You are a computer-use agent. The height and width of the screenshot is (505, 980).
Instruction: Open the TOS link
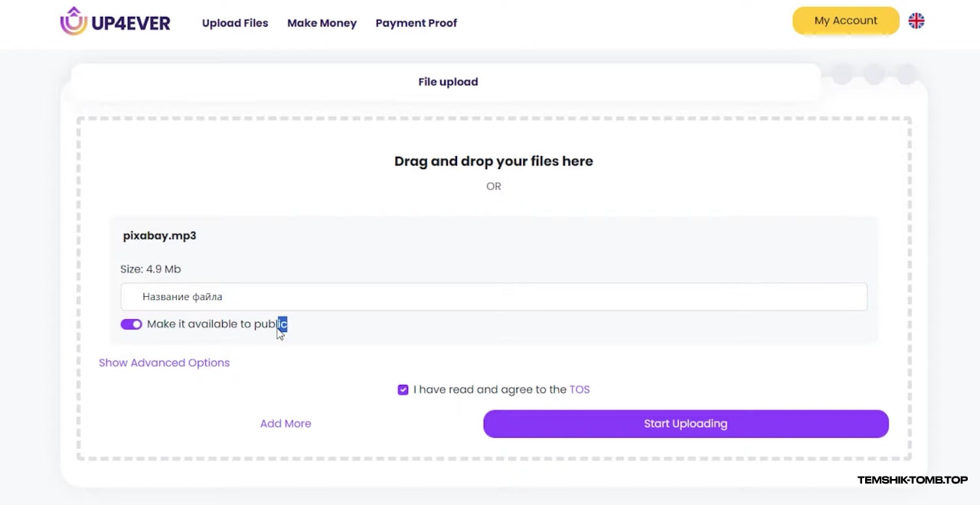click(580, 389)
